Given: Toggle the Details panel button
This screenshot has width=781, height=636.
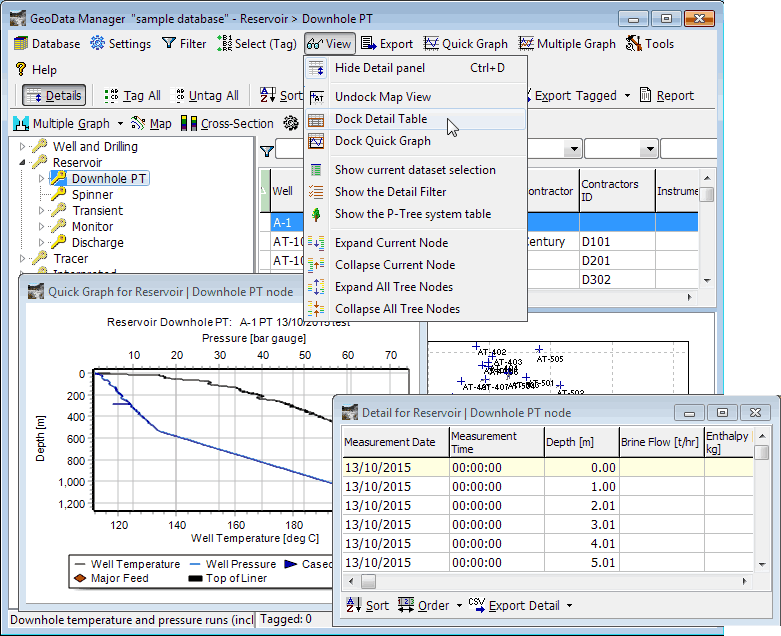Looking at the screenshot, I should pyautogui.click(x=54, y=95).
